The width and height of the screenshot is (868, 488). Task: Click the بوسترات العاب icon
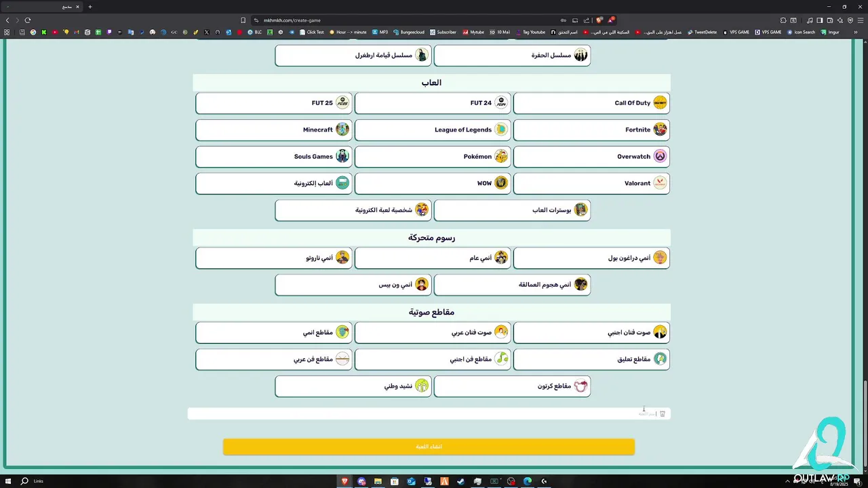pyautogui.click(x=580, y=210)
